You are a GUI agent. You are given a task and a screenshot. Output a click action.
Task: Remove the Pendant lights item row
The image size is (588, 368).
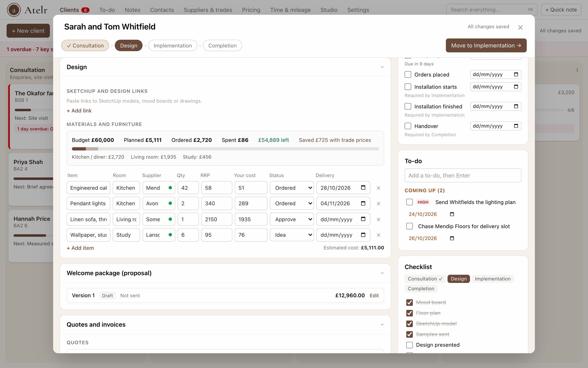pos(378,204)
